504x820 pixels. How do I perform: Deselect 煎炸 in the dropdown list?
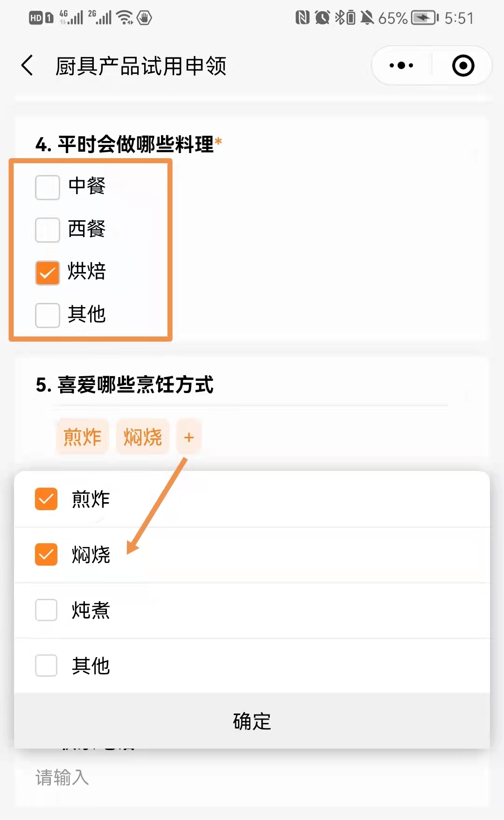click(x=46, y=499)
